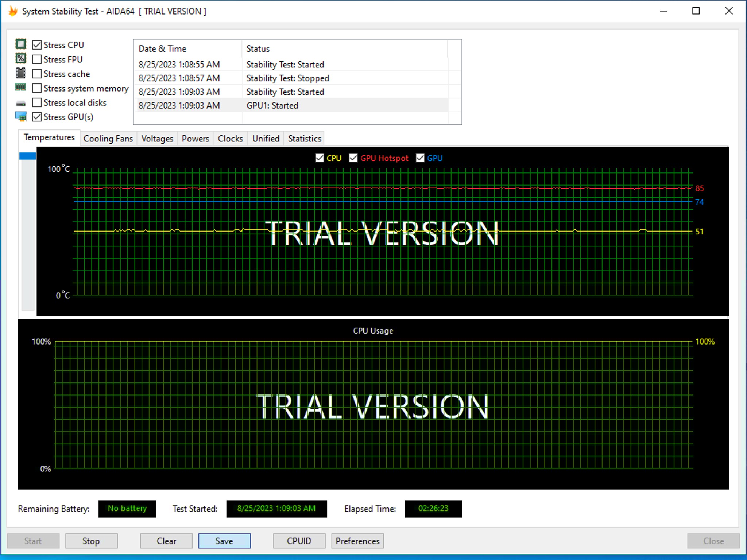This screenshot has height=560, width=747.
Task: Switch to the Clocks tab
Action: (230, 139)
